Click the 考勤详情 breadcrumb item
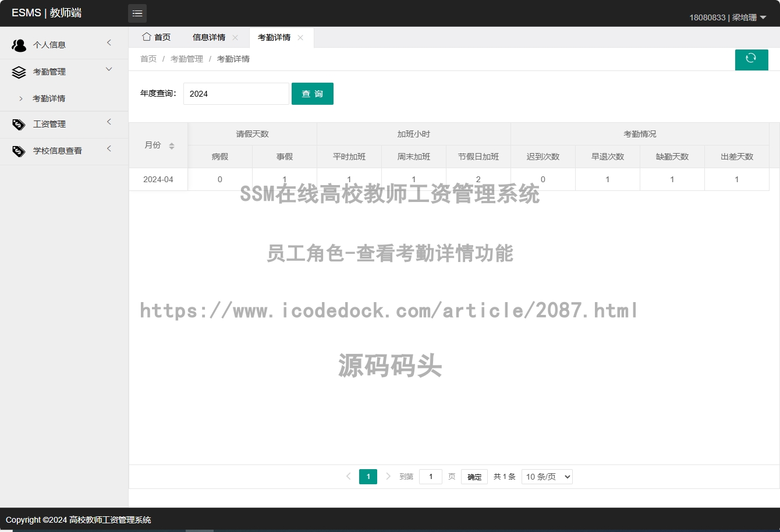The width and height of the screenshot is (780, 532). tap(233, 59)
